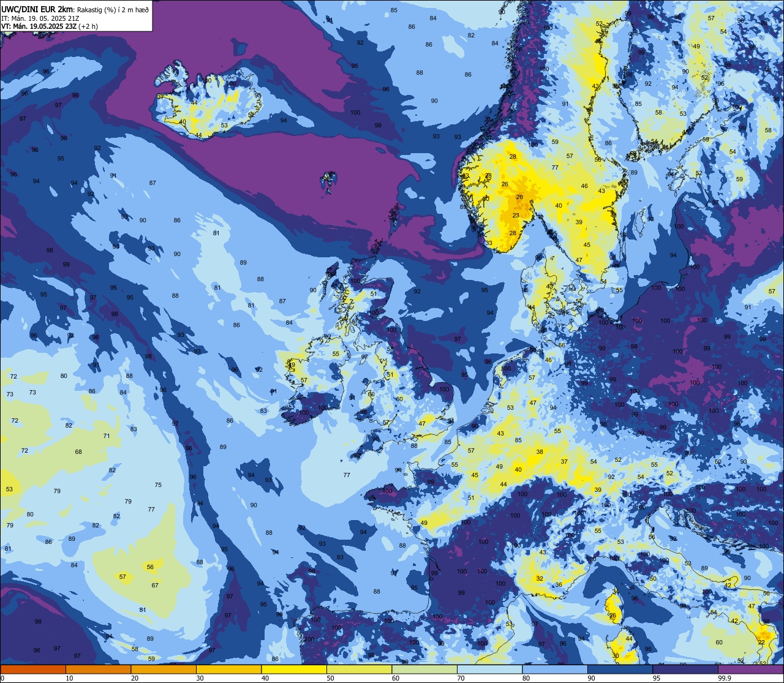Click the purple above-99.9 legend swatch

click(x=750, y=670)
